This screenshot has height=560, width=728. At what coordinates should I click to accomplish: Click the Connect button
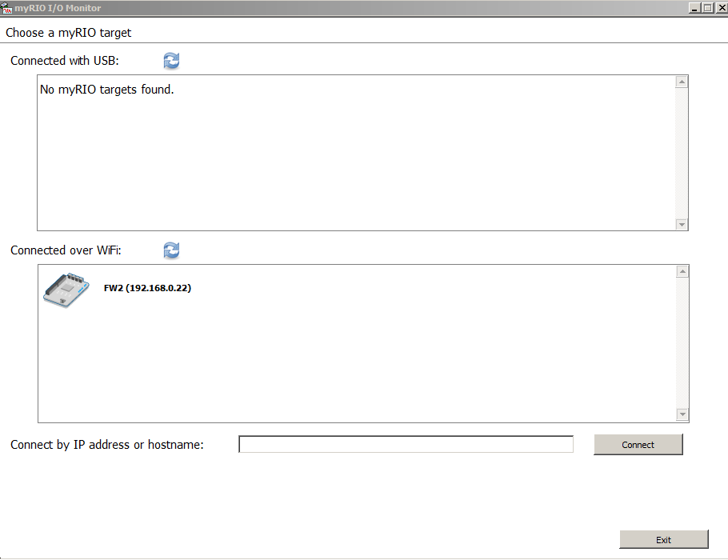638,444
